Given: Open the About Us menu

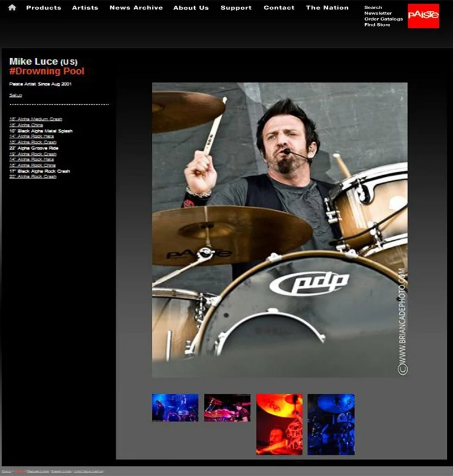Looking at the screenshot, I should (x=191, y=7).
